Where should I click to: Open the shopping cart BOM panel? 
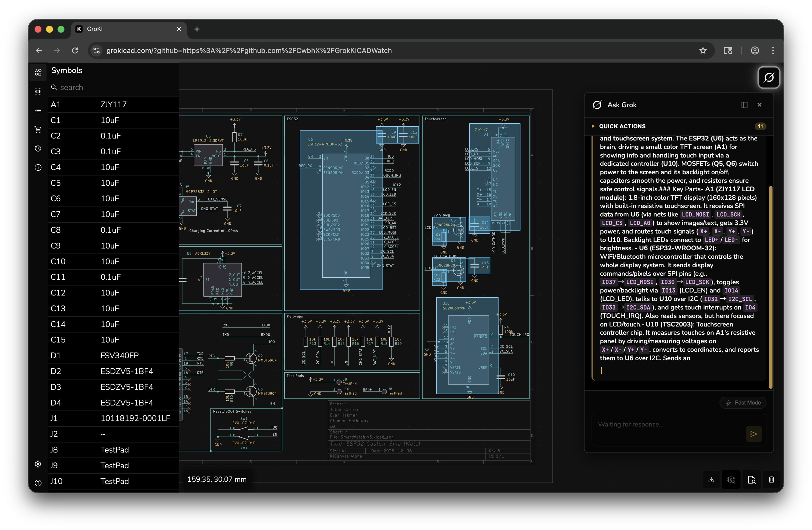[x=38, y=129]
